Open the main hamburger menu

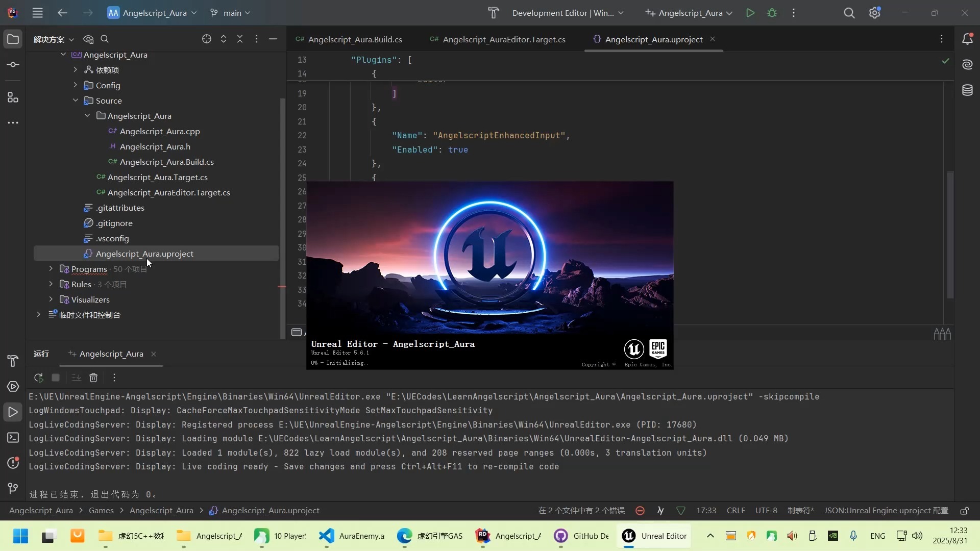[x=37, y=13]
